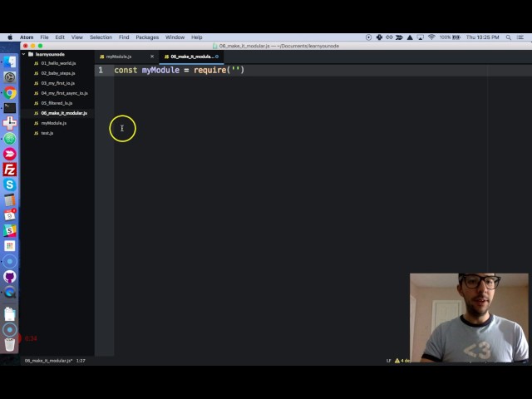The height and width of the screenshot is (399, 532).
Task: Open the pink arrow app in Dock
Action: pos(9,154)
